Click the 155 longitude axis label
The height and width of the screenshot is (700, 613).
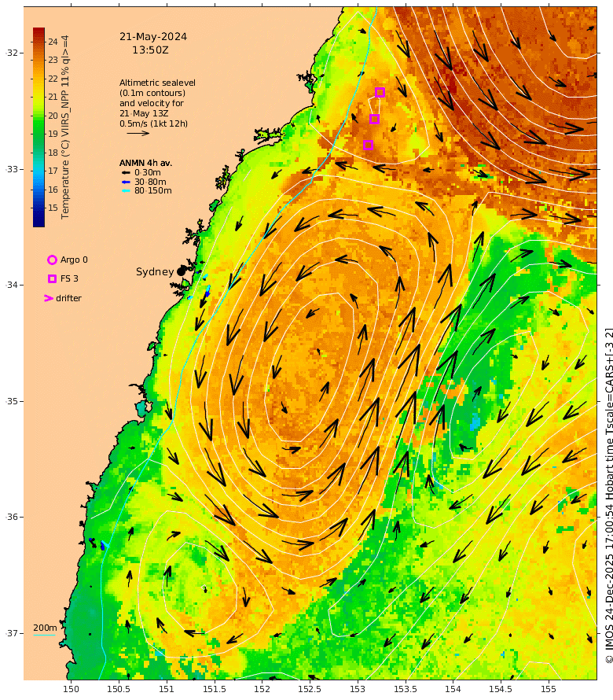point(549,689)
